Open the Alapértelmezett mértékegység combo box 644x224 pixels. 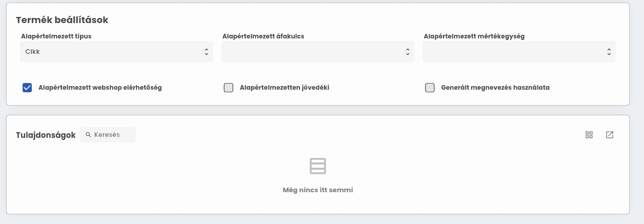(x=519, y=52)
